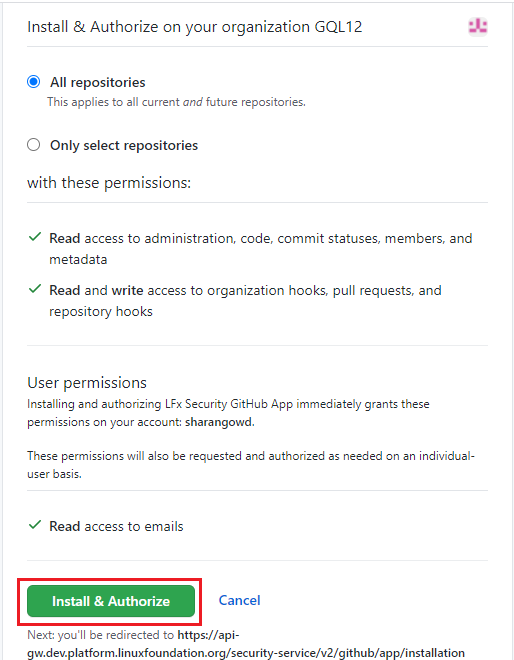This screenshot has height=660, width=514.
Task: Click the 'All repositories' label text
Action: click(98, 82)
